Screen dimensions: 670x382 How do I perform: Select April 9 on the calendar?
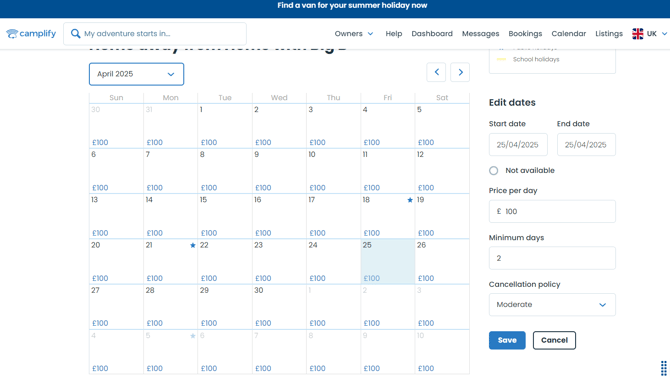(279, 171)
